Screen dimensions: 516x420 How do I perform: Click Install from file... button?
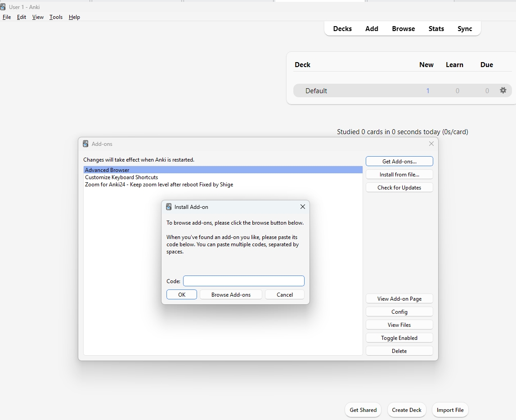pyautogui.click(x=399, y=175)
